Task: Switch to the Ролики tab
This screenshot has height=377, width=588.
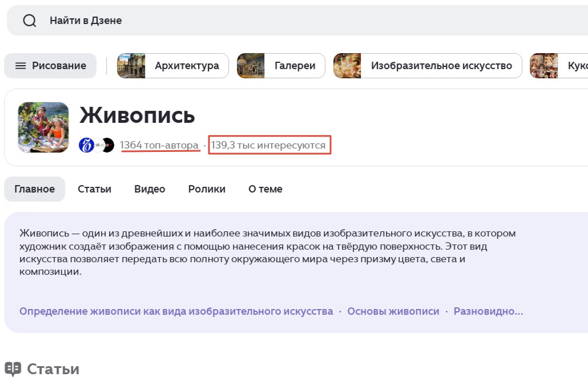Action: [206, 188]
